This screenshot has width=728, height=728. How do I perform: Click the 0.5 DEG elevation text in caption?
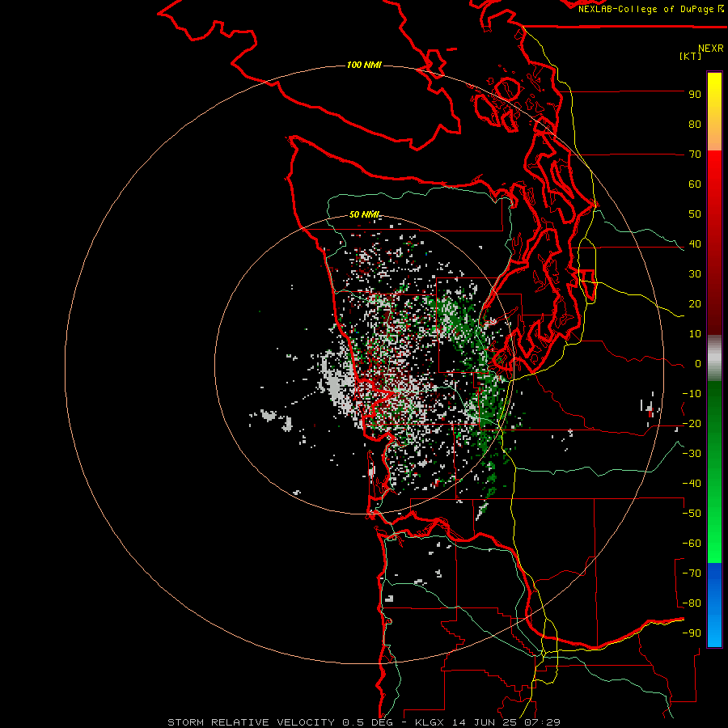[368, 722]
